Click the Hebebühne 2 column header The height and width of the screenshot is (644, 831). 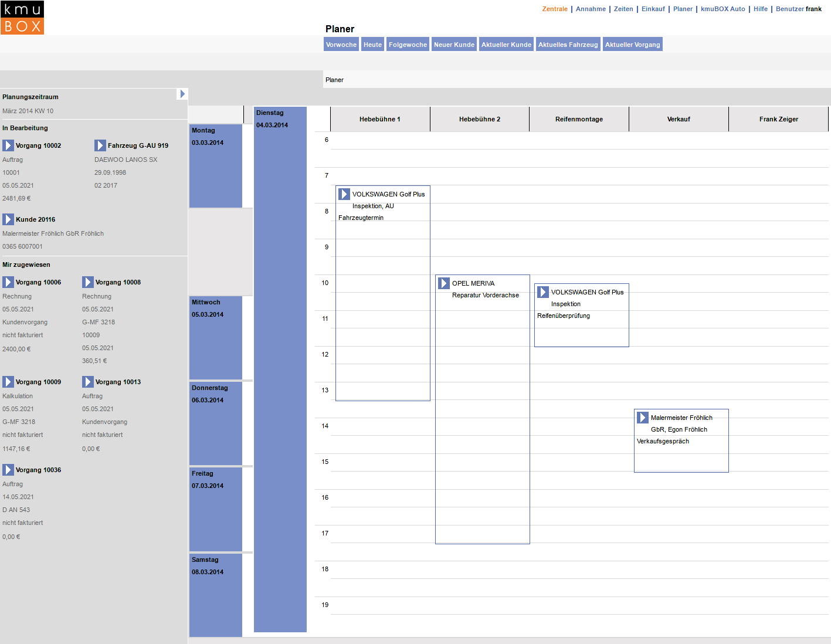[479, 119]
